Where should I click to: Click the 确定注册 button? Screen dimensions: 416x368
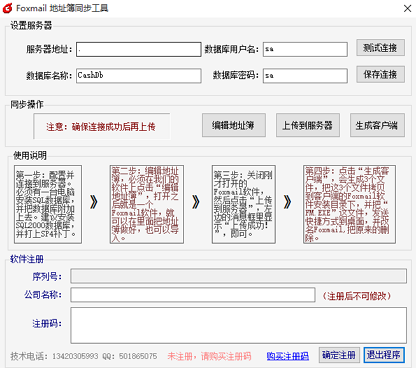[339, 355]
